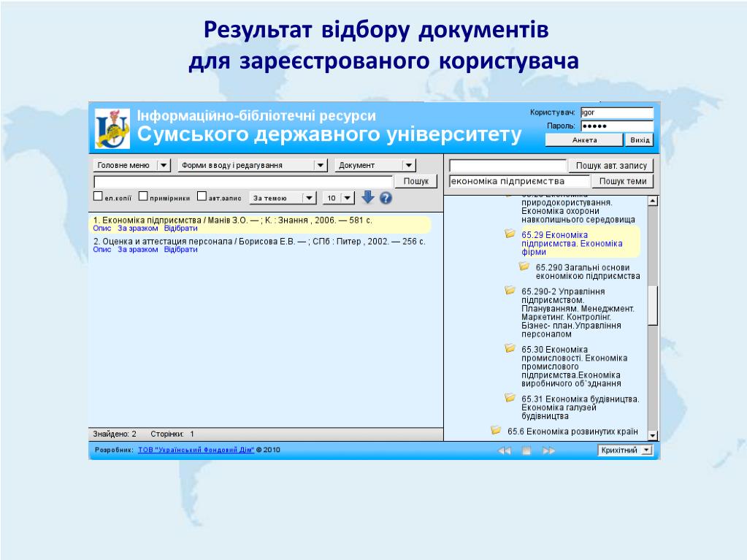Open the За темою search-type dropdown
This screenshot has height=560, width=747.
283,198
